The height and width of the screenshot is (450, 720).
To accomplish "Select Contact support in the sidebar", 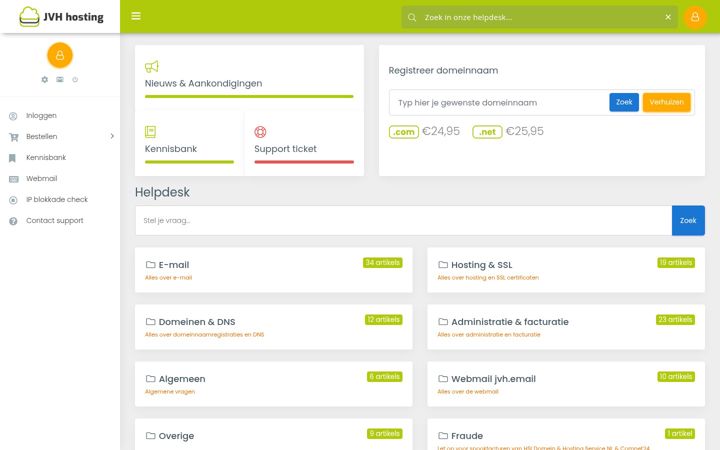I will point(55,221).
